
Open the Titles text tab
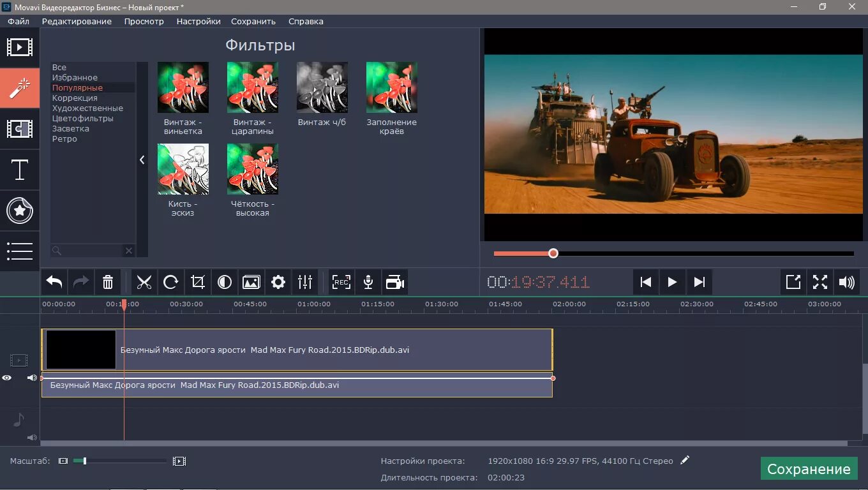20,170
